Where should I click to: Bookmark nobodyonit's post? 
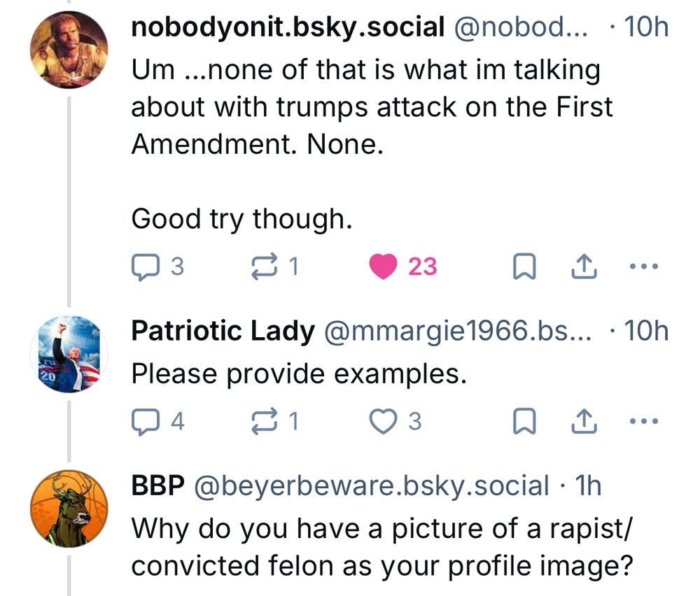pos(523,267)
